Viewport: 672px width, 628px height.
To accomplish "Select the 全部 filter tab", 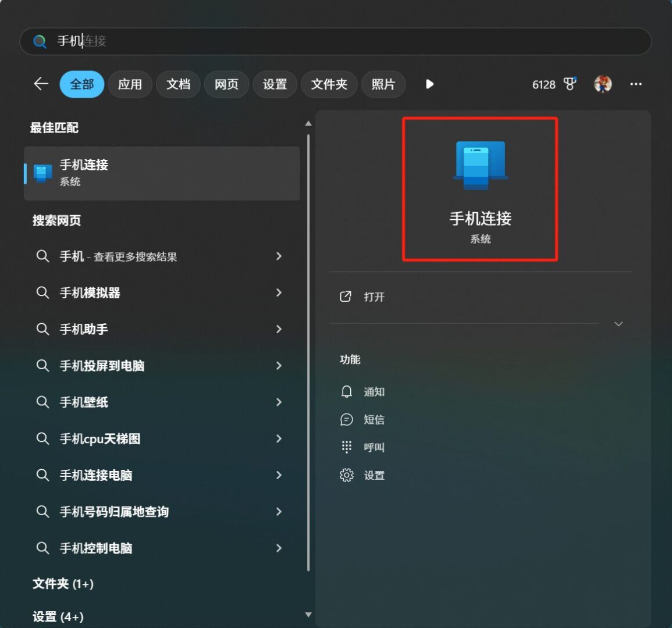I will point(82,84).
